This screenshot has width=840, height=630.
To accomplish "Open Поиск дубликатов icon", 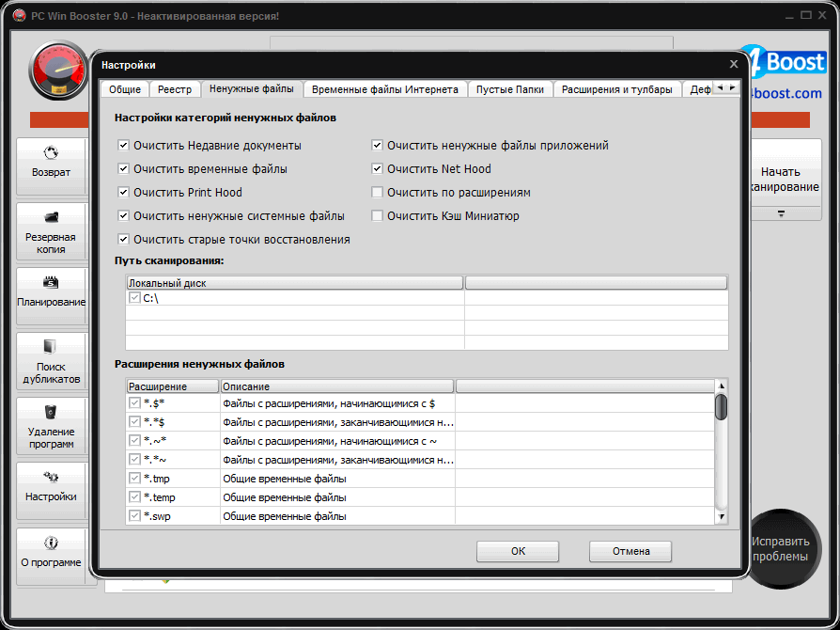I will (x=50, y=347).
